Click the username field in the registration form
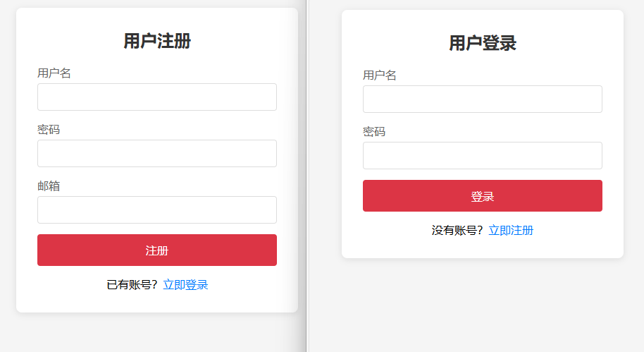 [x=156, y=97]
